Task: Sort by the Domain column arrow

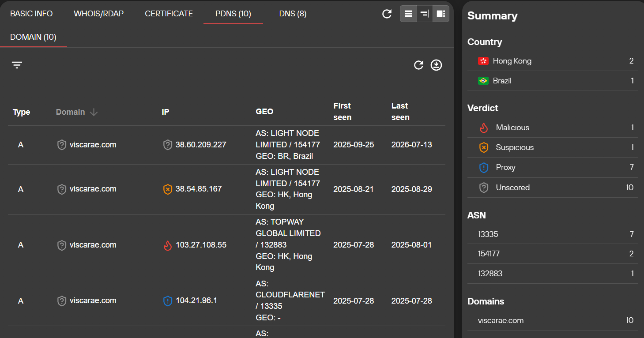Action: 93,112
